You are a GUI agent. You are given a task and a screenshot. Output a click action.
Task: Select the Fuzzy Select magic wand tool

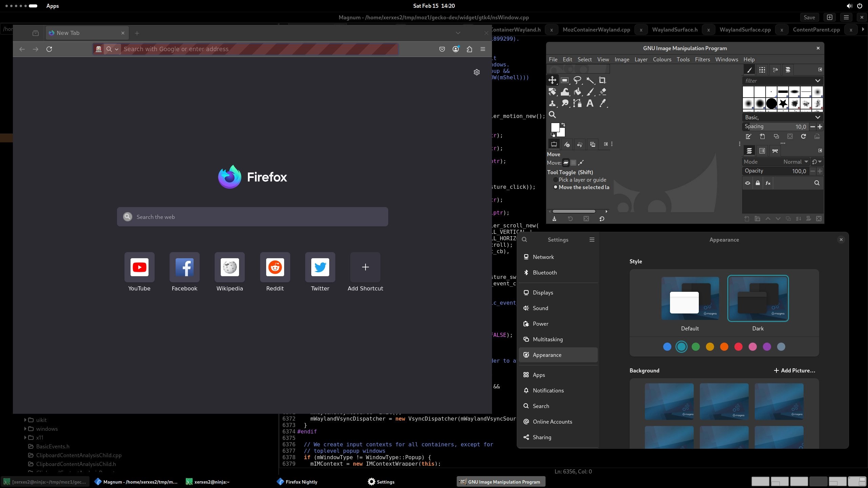(590, 80)
